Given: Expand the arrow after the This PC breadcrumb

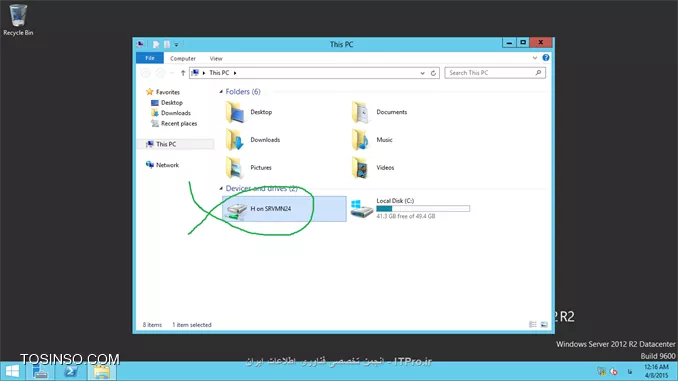Looking at the screenshot, I should (235, 73).
